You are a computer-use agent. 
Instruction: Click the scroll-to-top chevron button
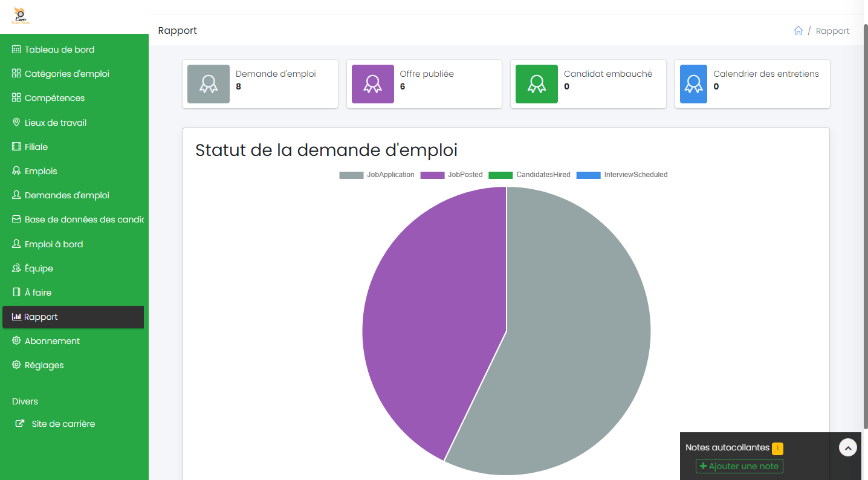tap(847, 447)
